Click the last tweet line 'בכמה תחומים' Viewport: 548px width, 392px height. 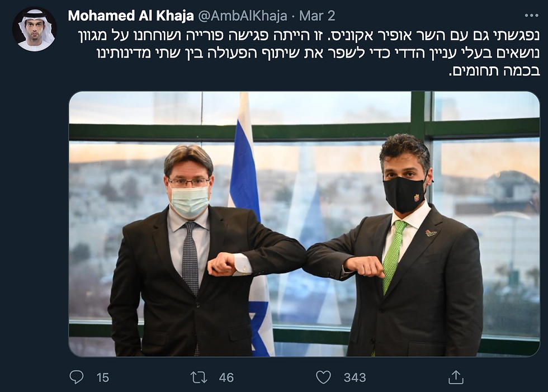pos(494,71)
